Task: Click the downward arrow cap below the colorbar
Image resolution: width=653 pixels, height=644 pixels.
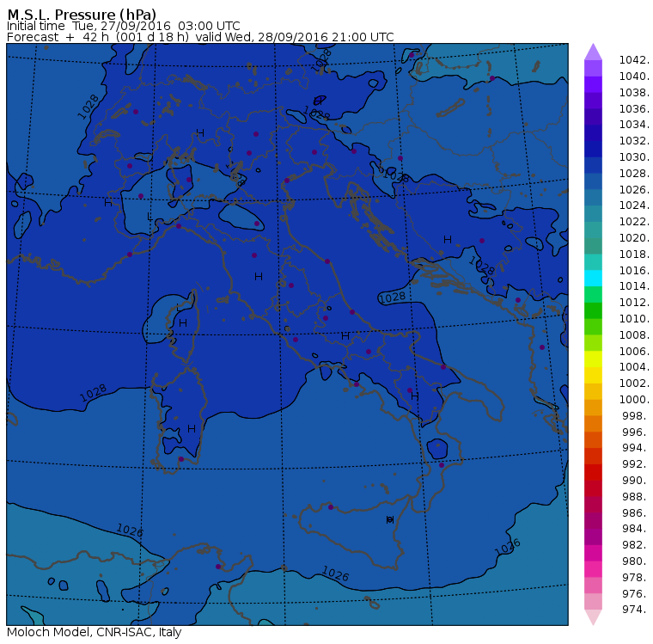Action: pos(593,617)
